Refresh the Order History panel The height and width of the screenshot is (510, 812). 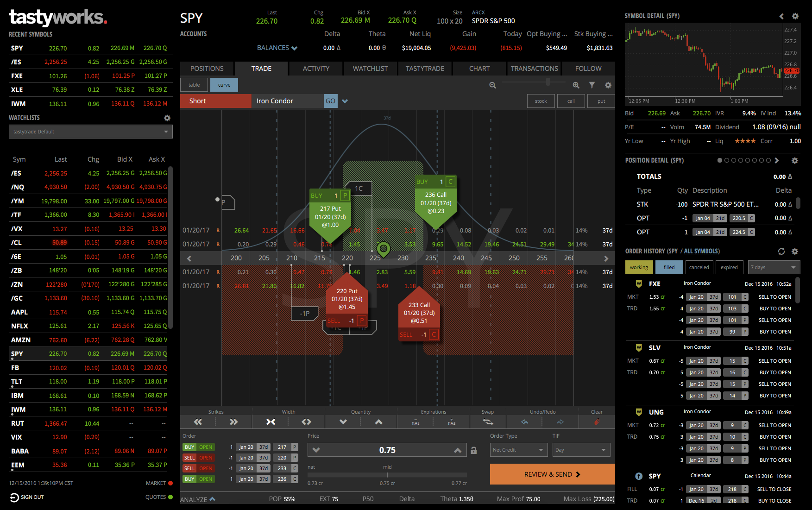coord(781,251)
